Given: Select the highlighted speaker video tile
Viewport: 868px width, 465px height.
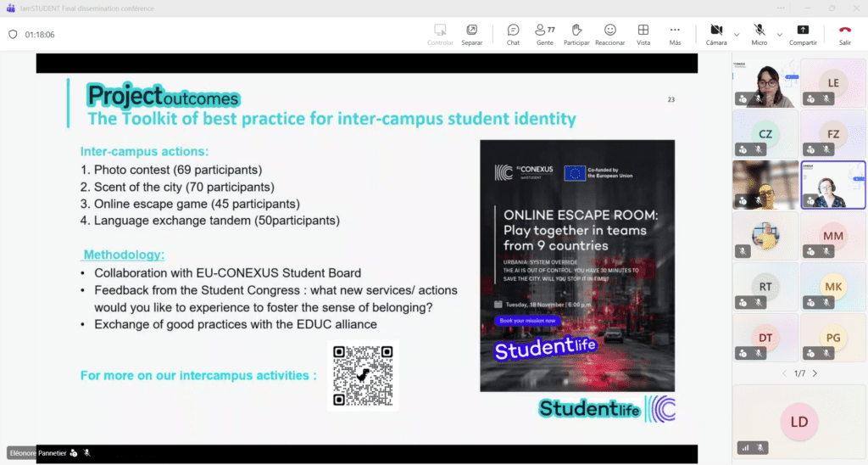Looking at the screenshot, I should coord(833,185).
